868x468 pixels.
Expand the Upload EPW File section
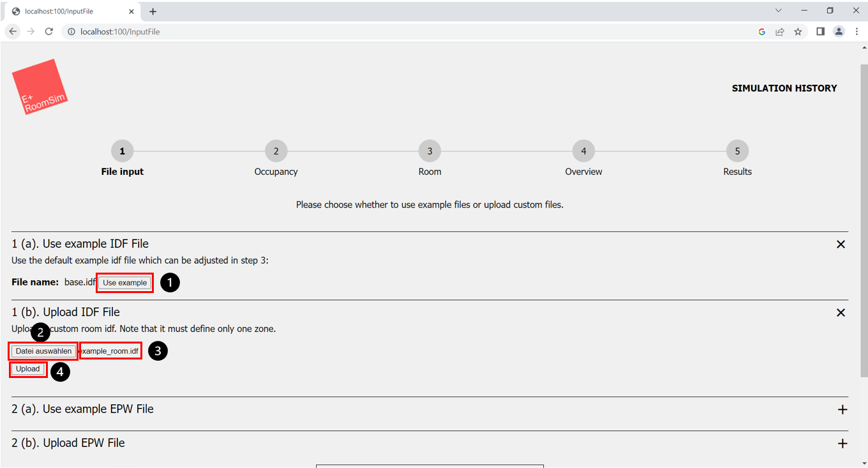click(x=842, y=444)
